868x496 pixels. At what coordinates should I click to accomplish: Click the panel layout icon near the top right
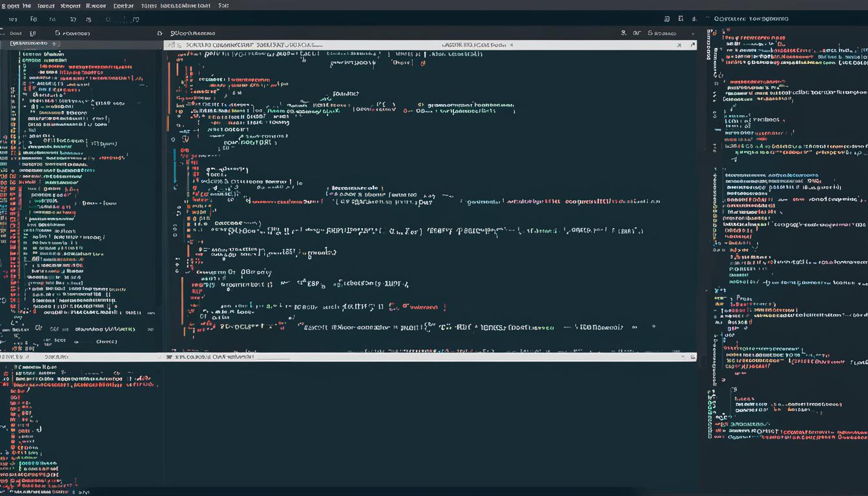[x=681, y=19]
